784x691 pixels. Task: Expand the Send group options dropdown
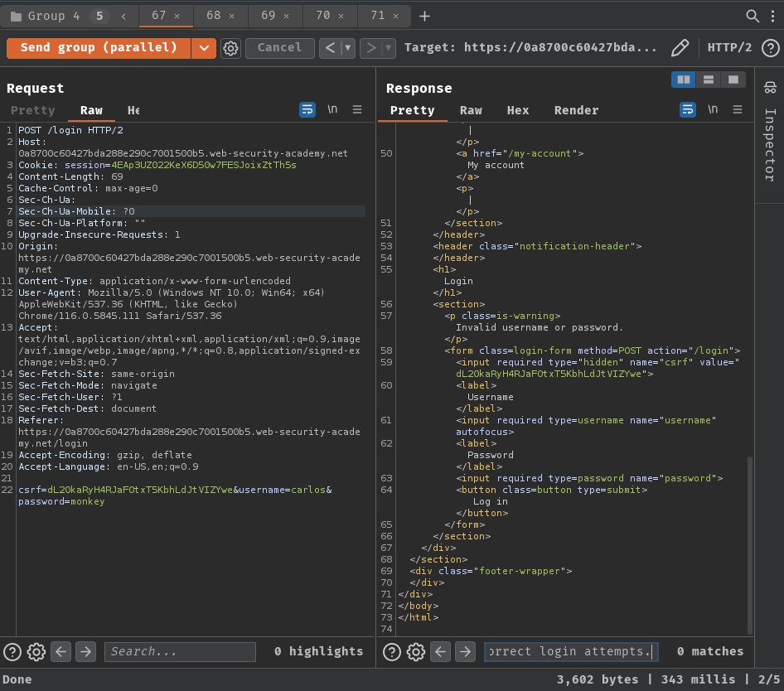[x=204, y=48]
